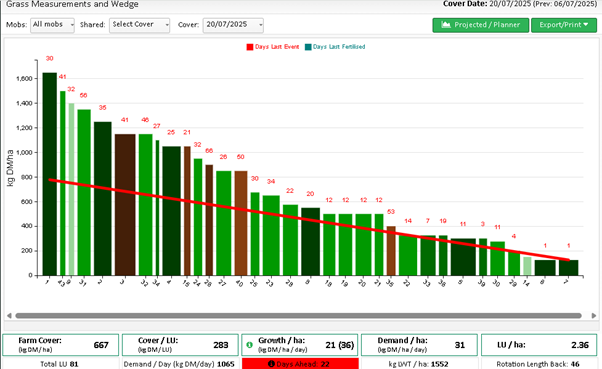The image size is (602, 369).
Task: Select the bar labelled 7 days
Action: (428, 255)
